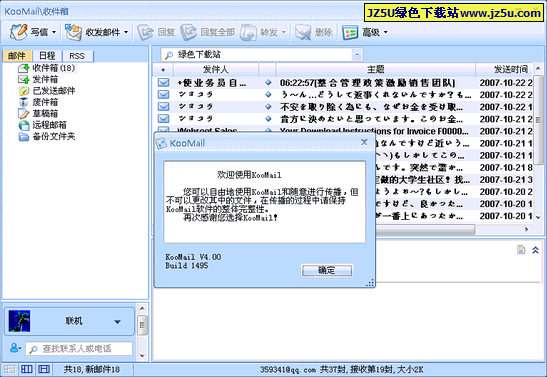
Task: Expand the 高级 dropdown arrow
Action: (x=385, y=32)
